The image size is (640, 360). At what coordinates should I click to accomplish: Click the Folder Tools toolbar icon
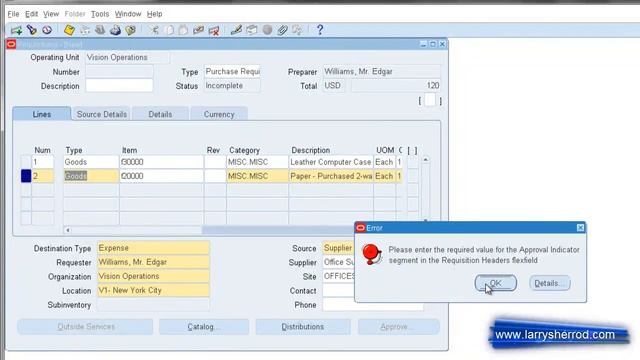click(x=297, y=30)
